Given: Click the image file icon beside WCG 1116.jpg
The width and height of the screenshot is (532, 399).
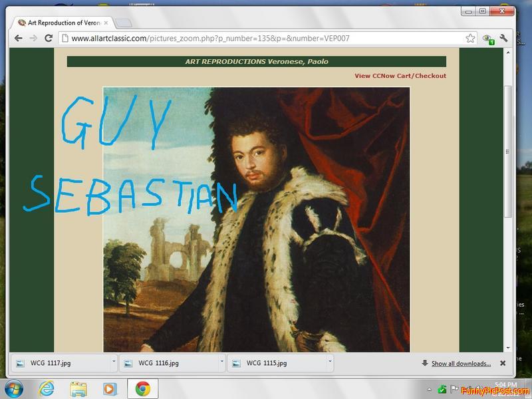Looking at the screenshot, I should (128, 363).
